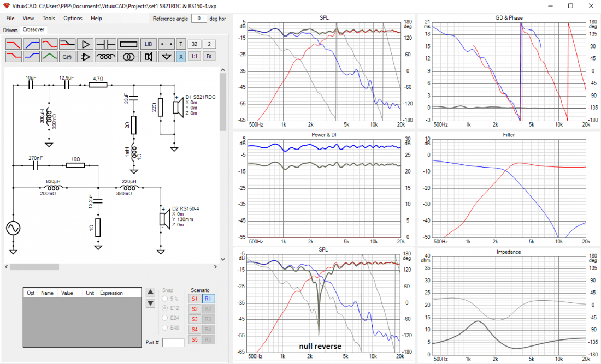Screen dimensions: 601x364
Task: Open the LIB component library
Action: (x=148, y=44)
